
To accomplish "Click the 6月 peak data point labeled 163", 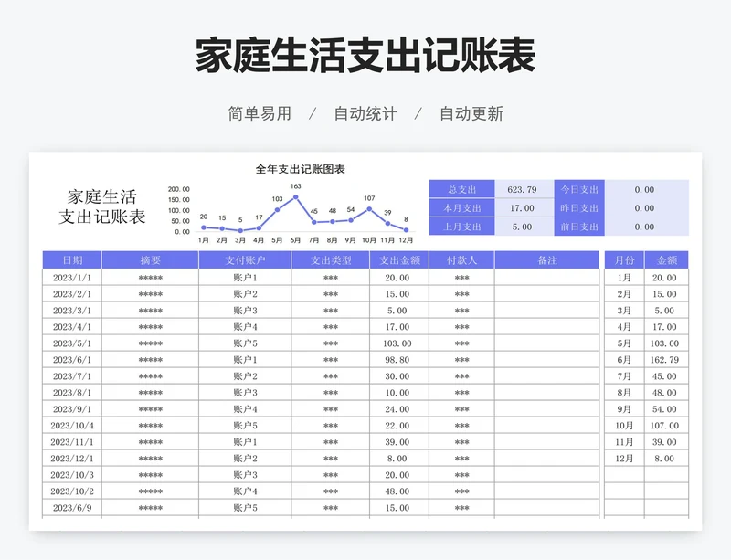I will point(295,197).
